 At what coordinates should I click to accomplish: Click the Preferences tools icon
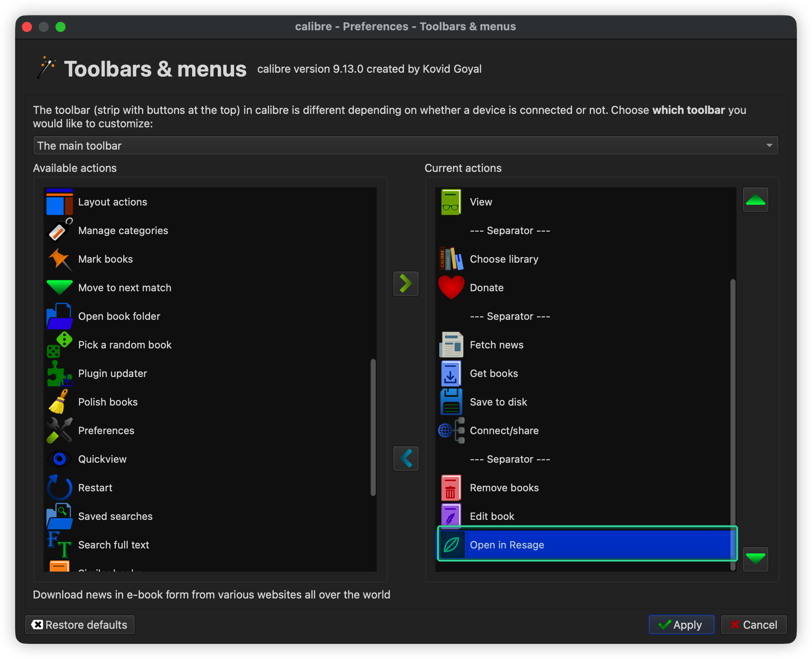coord(59,431)
